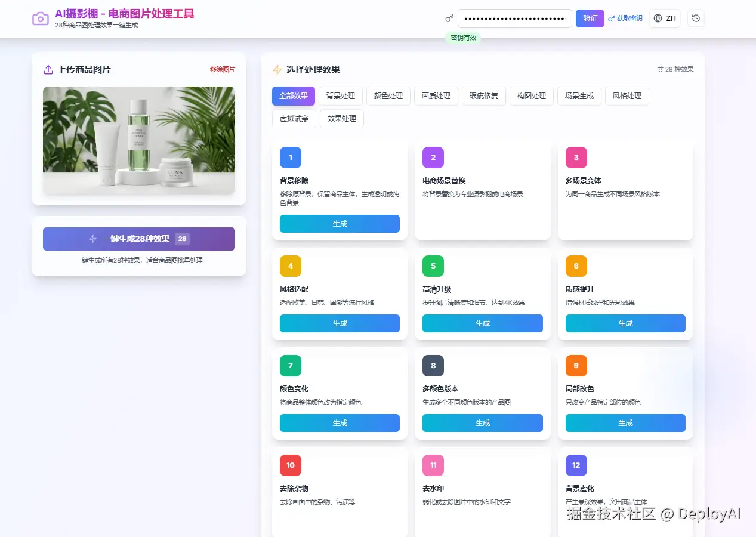Click the 共 28 种效果 count text
This screenshot has height=537, width=756.
point(675,70)
